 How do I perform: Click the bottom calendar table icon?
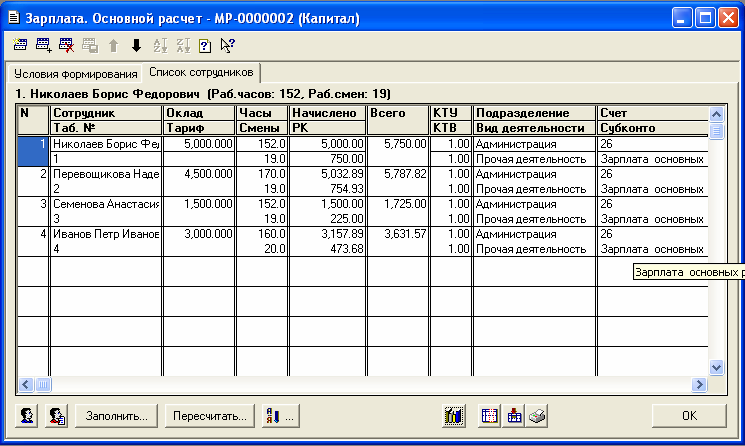[x=490, y=415]
